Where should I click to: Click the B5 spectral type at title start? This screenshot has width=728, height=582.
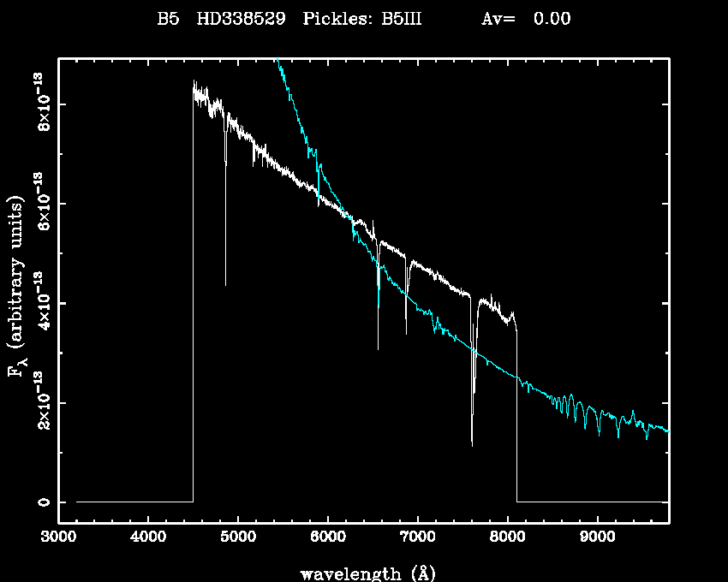(167, 20)
